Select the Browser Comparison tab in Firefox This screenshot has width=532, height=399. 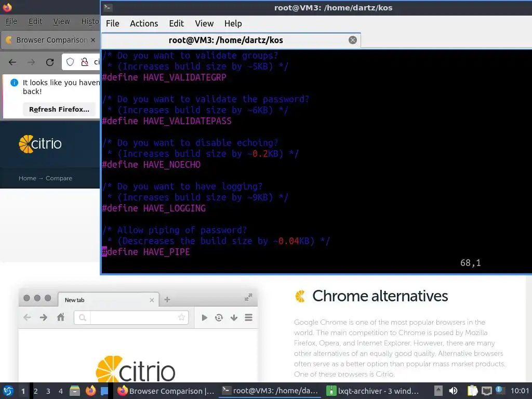pyautogui.click(x=50, y=40)
